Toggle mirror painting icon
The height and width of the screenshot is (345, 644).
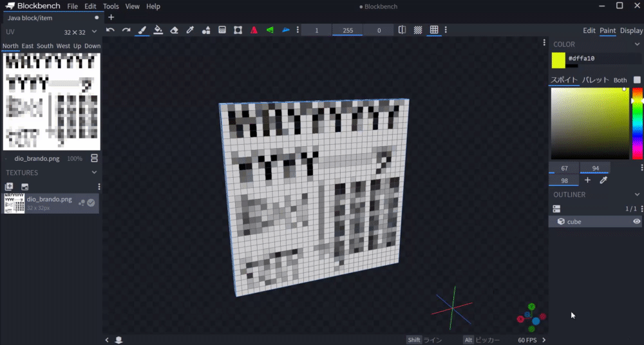point(402,30)
